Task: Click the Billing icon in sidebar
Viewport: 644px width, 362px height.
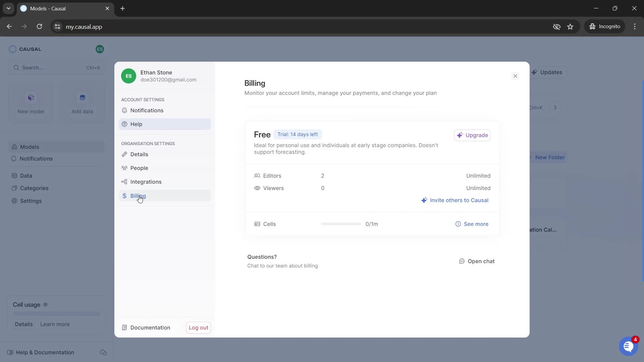Action: (124, 196)
